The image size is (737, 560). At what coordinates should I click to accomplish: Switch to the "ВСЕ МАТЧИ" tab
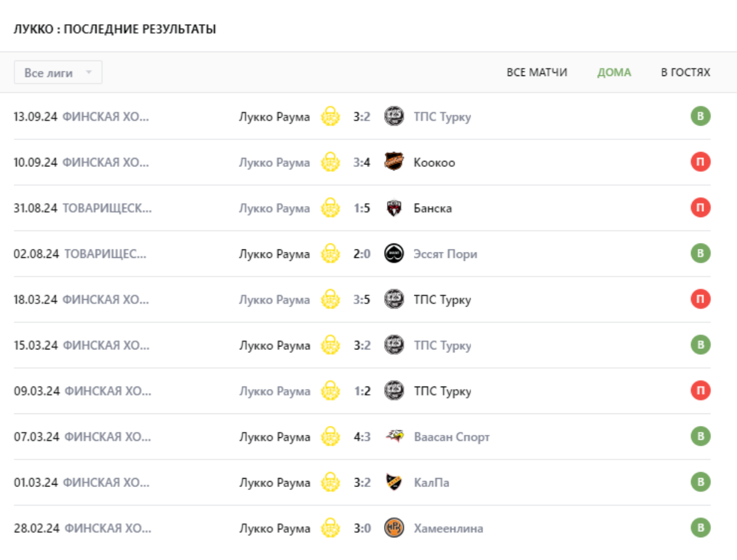tap(537, 72)
